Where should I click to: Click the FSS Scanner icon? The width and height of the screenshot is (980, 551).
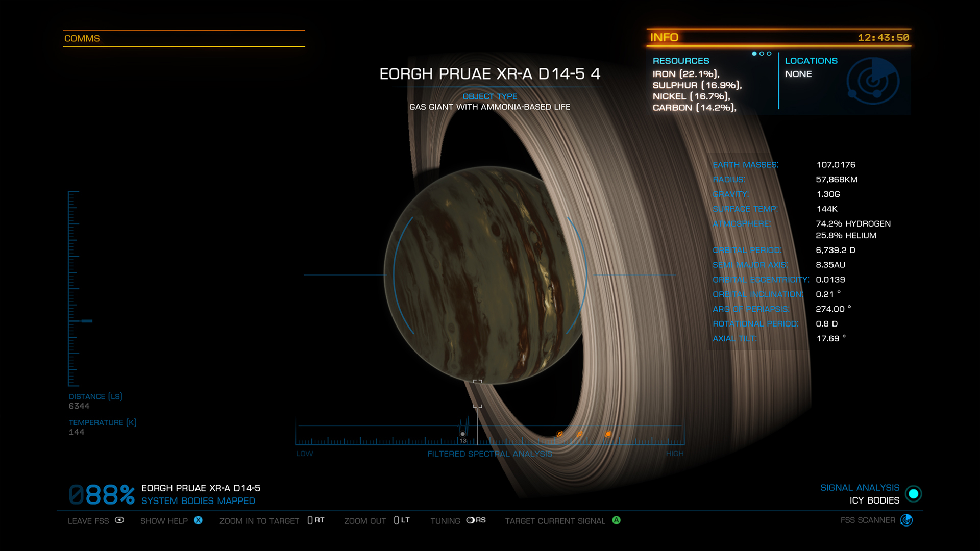point(906,520)
